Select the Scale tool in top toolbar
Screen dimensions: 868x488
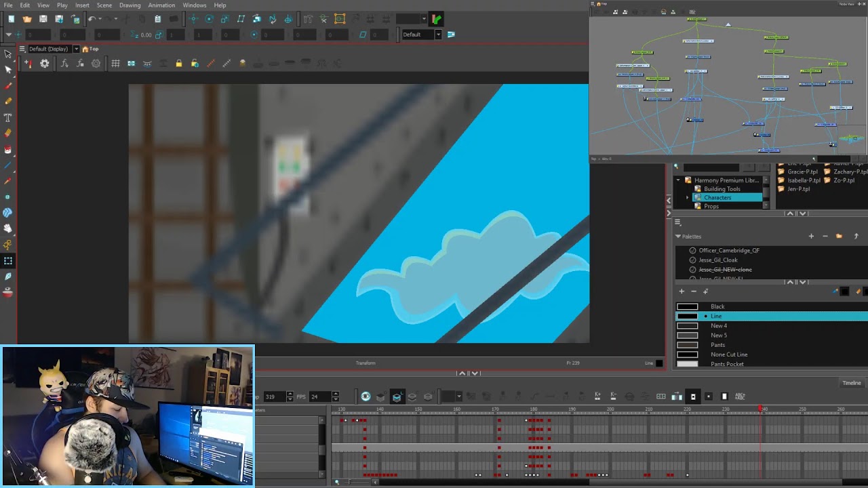(224, 19)
